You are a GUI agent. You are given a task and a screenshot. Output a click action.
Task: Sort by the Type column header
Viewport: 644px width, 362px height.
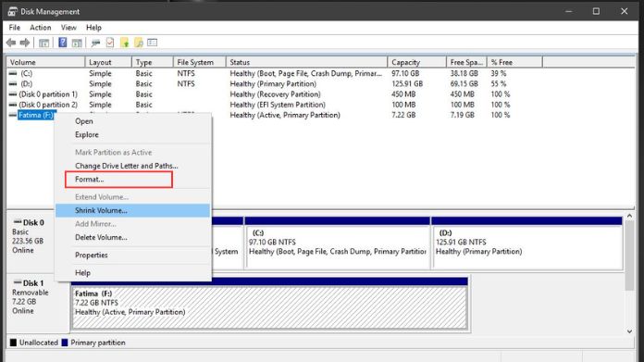tap(153, 62)
